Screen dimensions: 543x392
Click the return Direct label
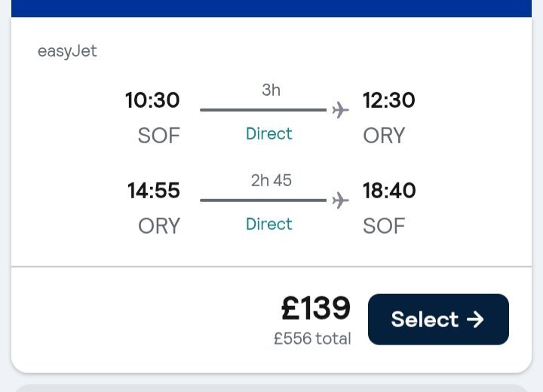269,224
